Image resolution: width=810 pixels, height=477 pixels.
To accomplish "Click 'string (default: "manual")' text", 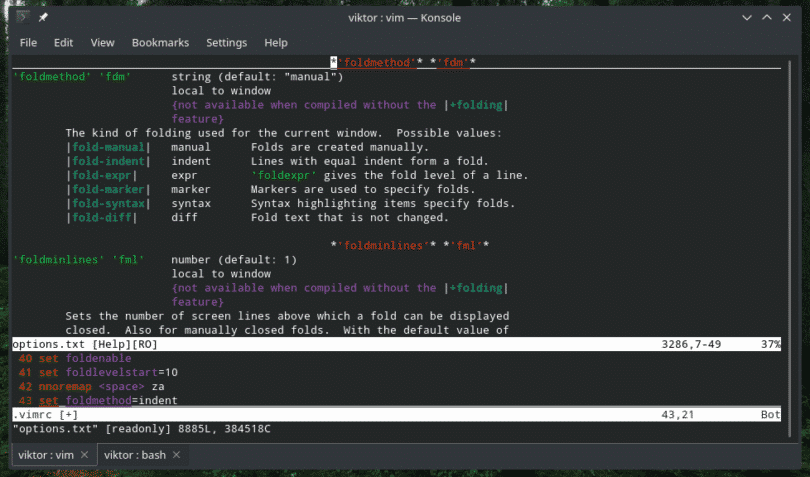I will (257, 77).
